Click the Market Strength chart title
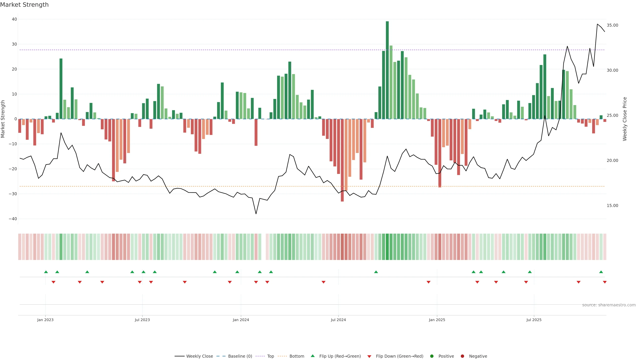The width and height of the screenshot is (644, 362). point(24,5)
